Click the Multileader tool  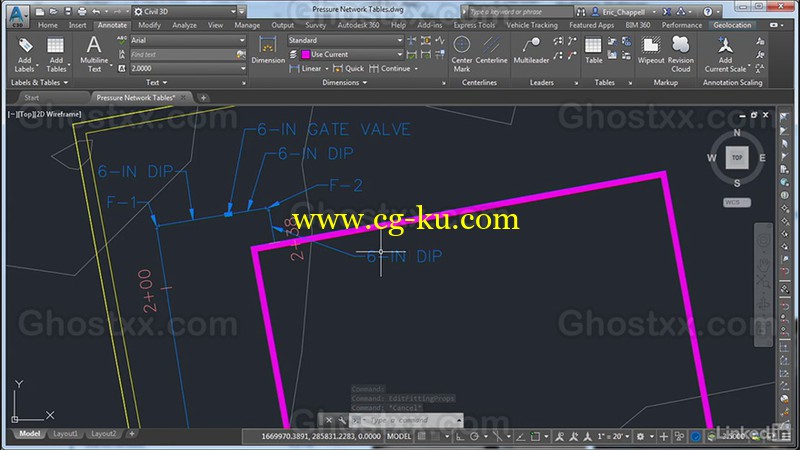point(531,50)
